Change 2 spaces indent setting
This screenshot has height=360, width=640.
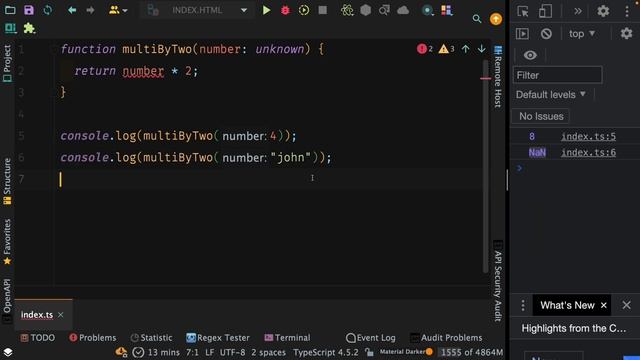coord(268,352)
